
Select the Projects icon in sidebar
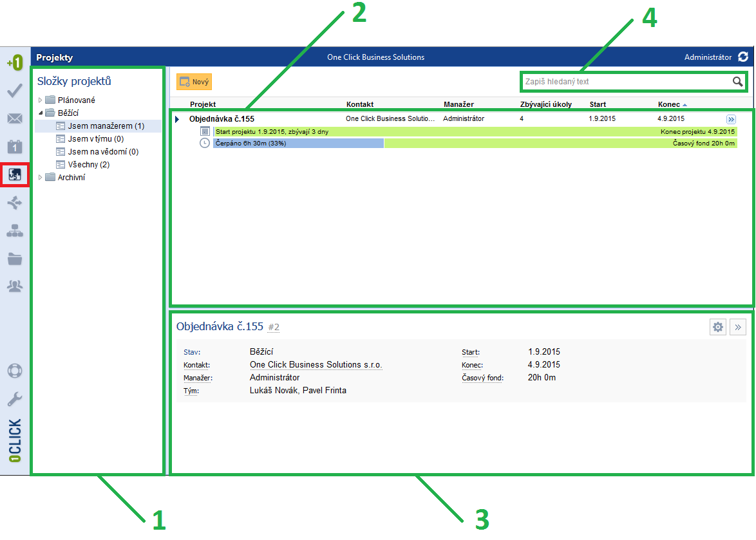14,174
